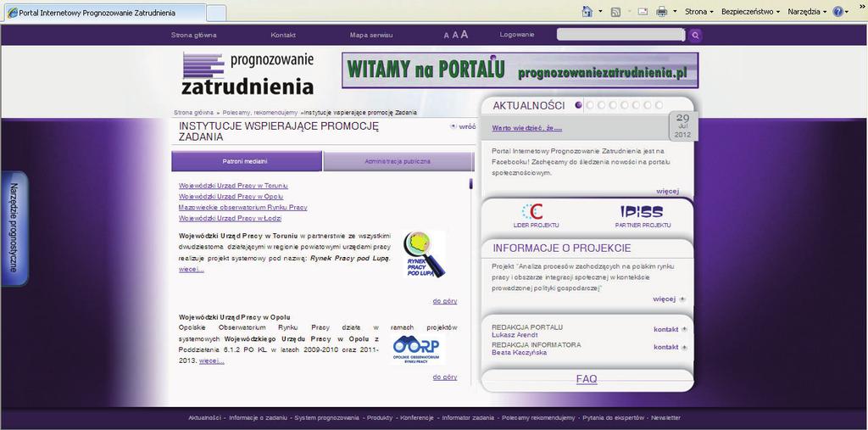Screen dimensions: 868x430
Task: Click the Read Mail envelope icon
Action: click(643, 11)
